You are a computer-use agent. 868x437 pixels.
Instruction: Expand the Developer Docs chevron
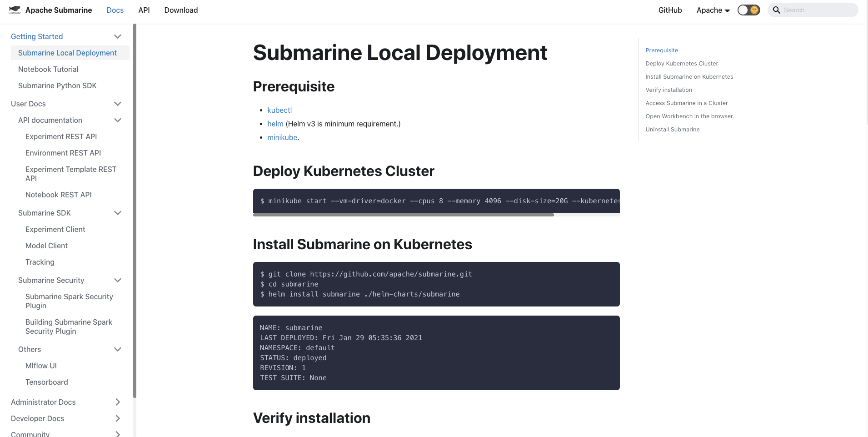click(x=118, y=418)
